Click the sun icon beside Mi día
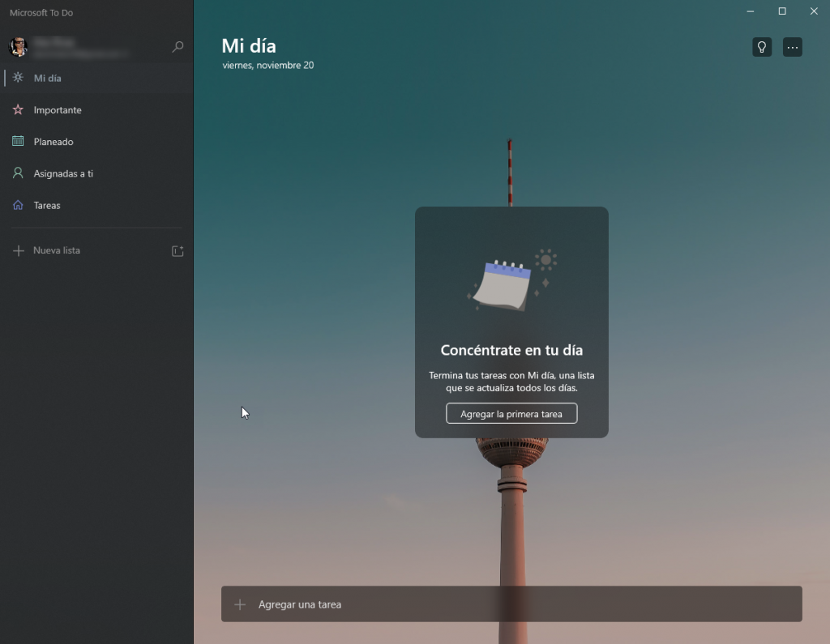The width and height of the screenshot is (830, 644). [x=18, y=78]
